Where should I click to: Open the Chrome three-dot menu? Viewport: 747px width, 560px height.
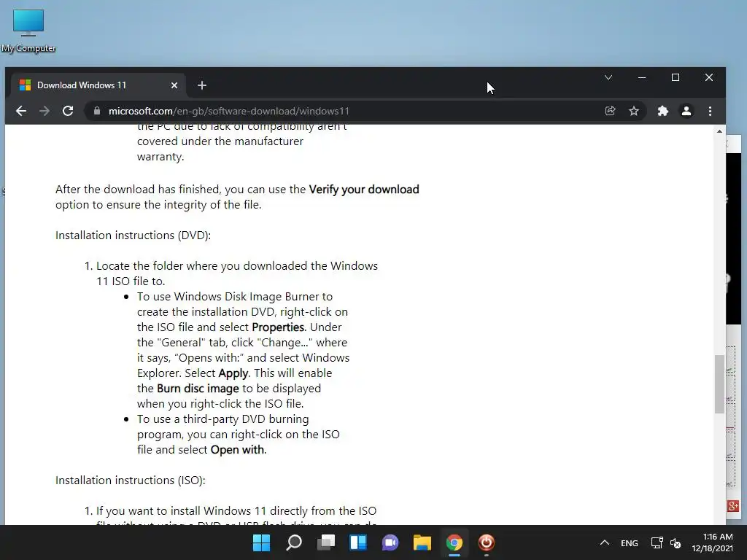(x=710, y=111)
